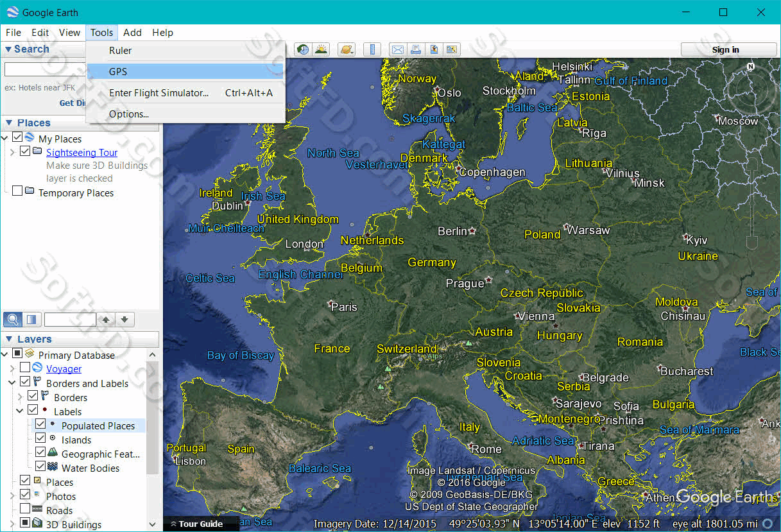Expand the 3D Buildings tree node

[12, 524]
